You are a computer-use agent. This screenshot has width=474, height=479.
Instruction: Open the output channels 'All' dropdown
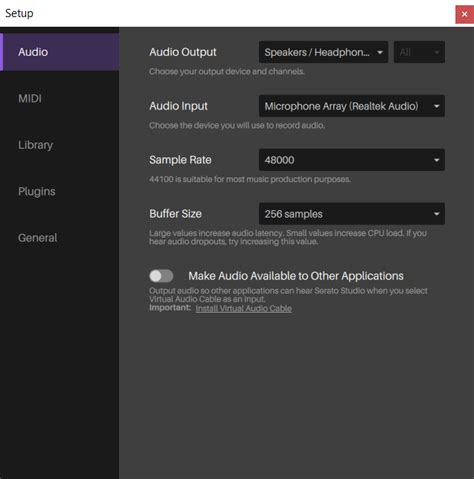coord(419,52)
